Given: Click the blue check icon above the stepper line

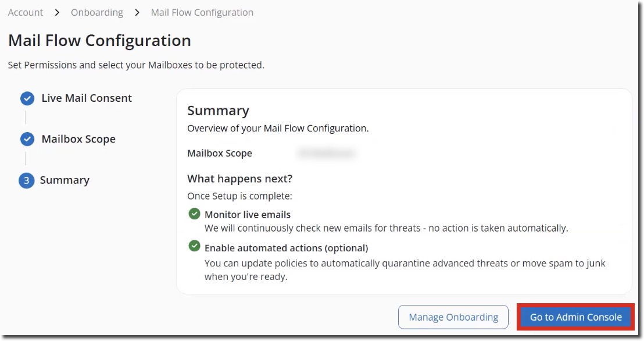Looking at the screenshot, I should pyautogui.click(x=27, y=98).
